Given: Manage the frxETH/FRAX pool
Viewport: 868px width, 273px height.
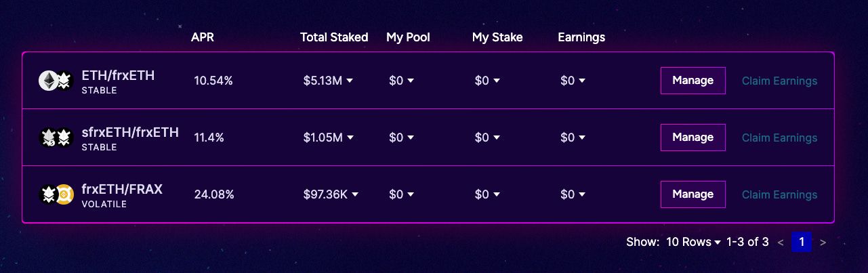Looking at the screenshot, I should click(693, 194).
